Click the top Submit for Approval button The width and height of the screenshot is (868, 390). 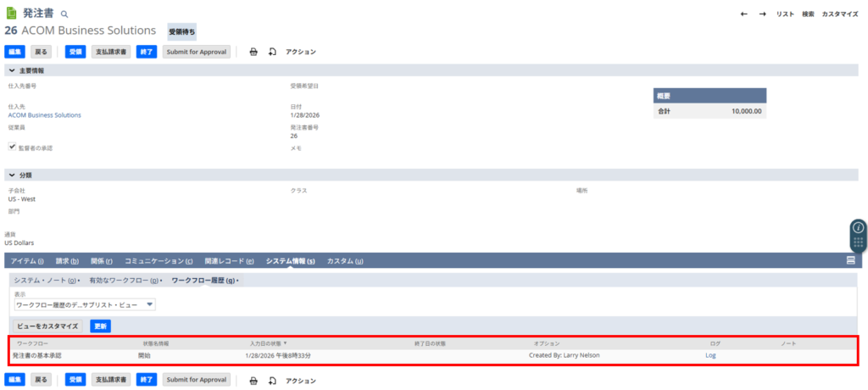tap(196, 52)
